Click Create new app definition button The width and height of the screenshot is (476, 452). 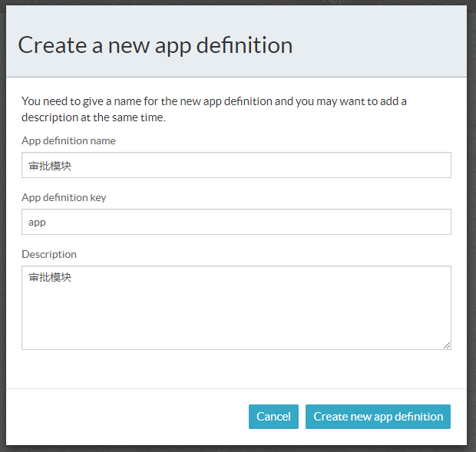pyautogui.click(x=378, y=417)
